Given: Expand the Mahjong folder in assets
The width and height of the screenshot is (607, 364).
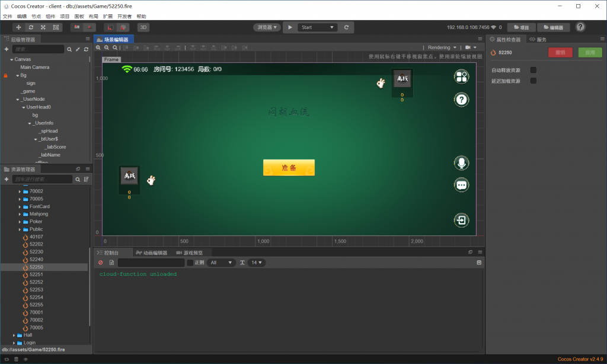Looking at the screenshot, I should (20, 214).
